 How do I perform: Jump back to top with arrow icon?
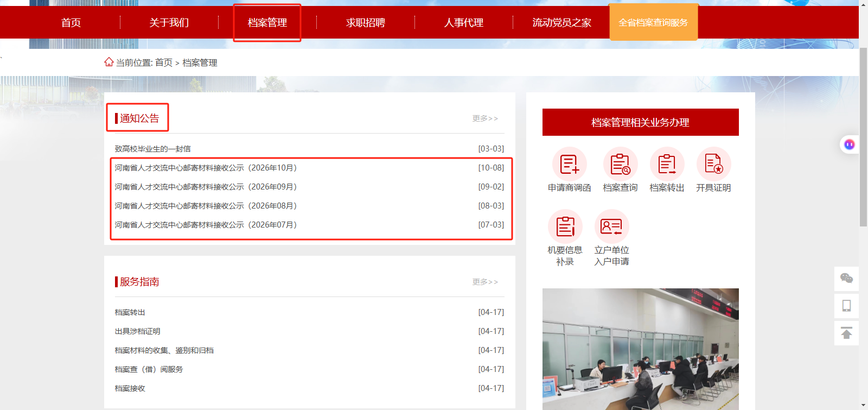point(846,333)
